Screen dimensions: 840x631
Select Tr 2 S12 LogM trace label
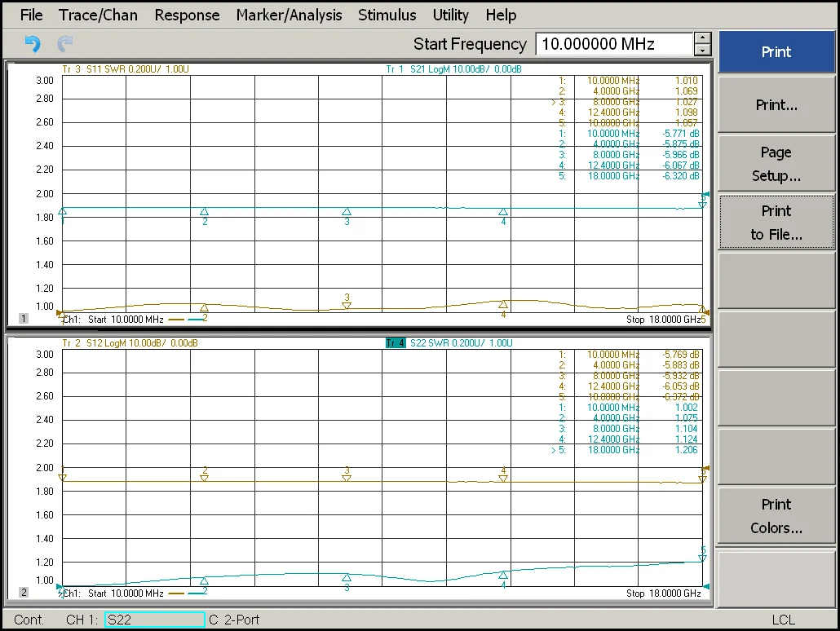click(x=130, y=343)
